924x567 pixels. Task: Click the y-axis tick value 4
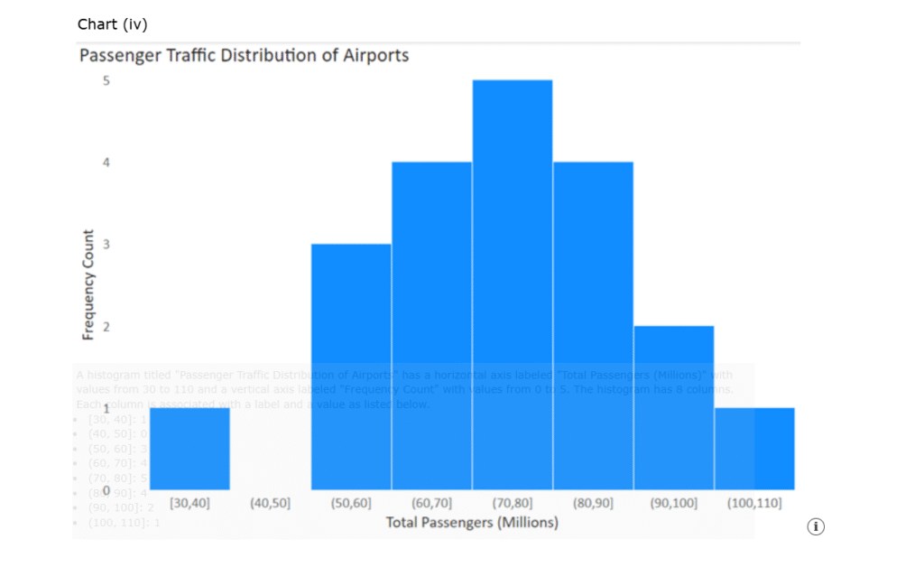(x=106, y=163)
